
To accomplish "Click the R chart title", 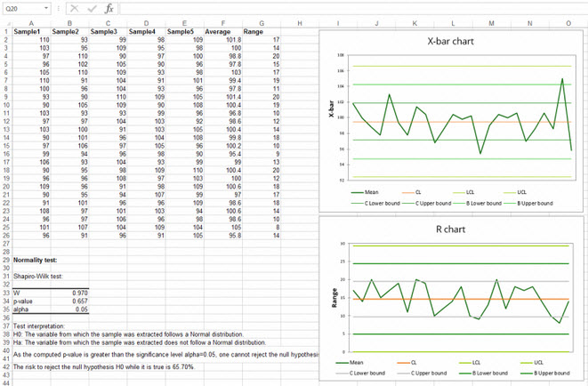I will [x=450, y=229].
